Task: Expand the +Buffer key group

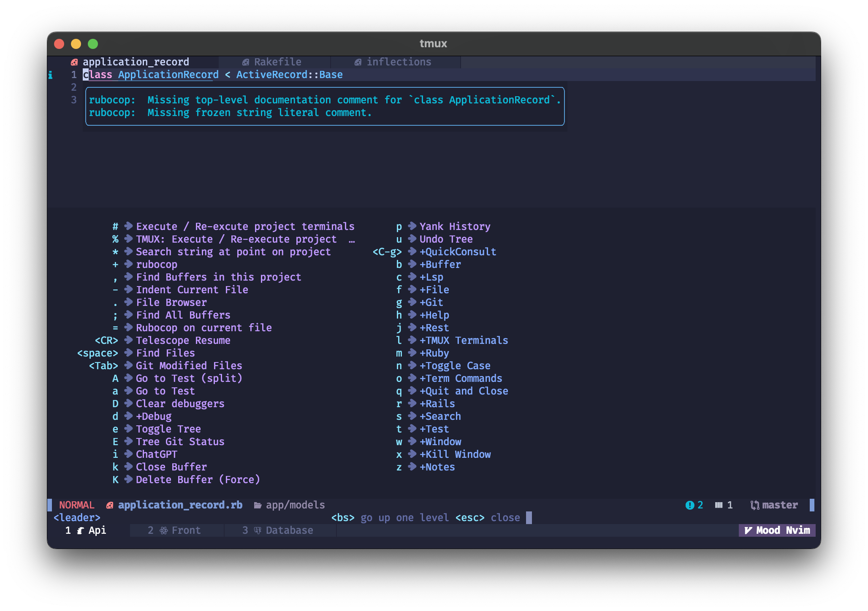Action: 440,265
